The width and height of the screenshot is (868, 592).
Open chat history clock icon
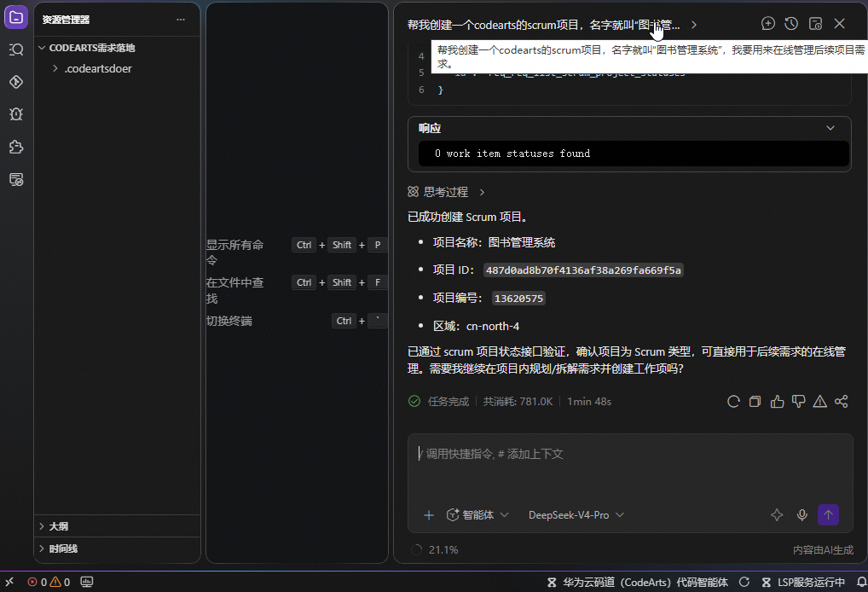point(791,23)
